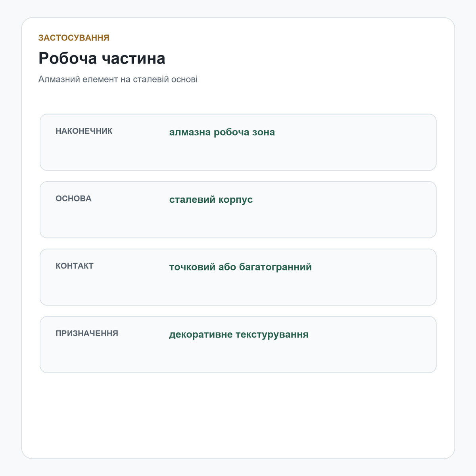Select value точковий або багатогранний
Image resolution: width=476 pixels, height=476 pixels.
click(240, 267)
